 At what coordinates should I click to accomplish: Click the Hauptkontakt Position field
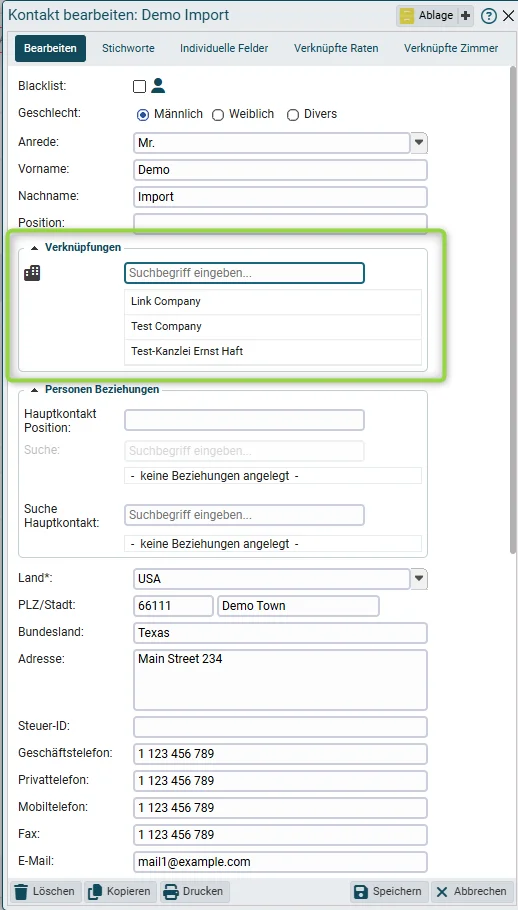coord(244,420)
